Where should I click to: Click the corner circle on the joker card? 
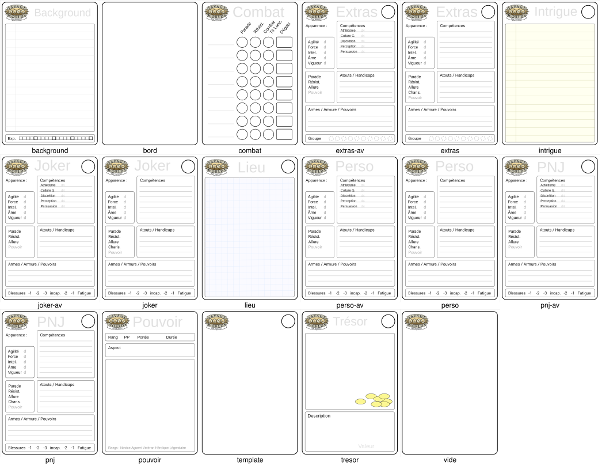pos(188,166)
